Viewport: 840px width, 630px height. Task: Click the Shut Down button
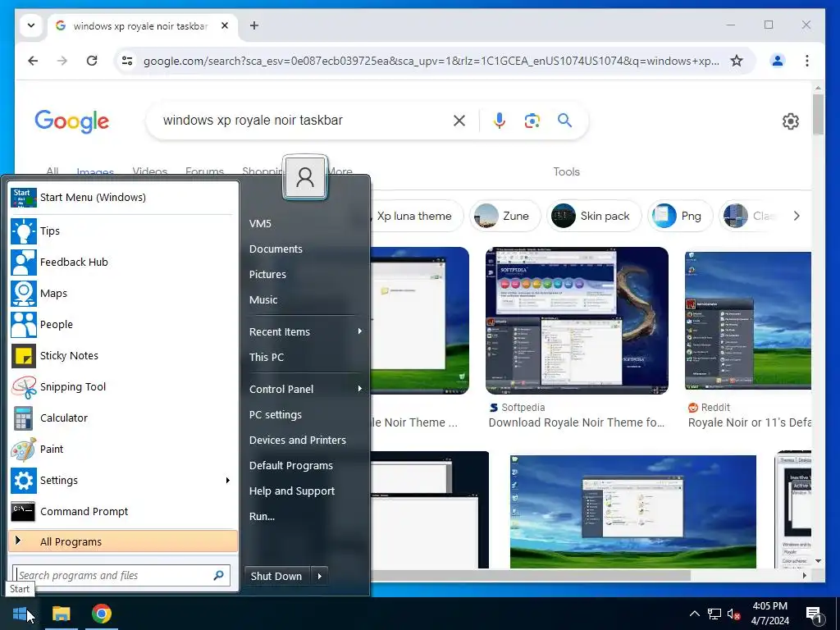[276, 576]
